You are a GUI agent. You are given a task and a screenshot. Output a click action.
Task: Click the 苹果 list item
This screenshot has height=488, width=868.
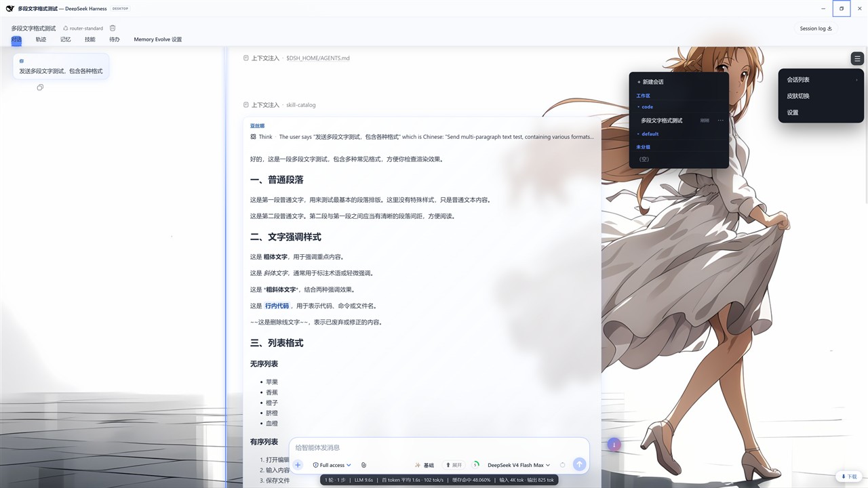point(272,382)
